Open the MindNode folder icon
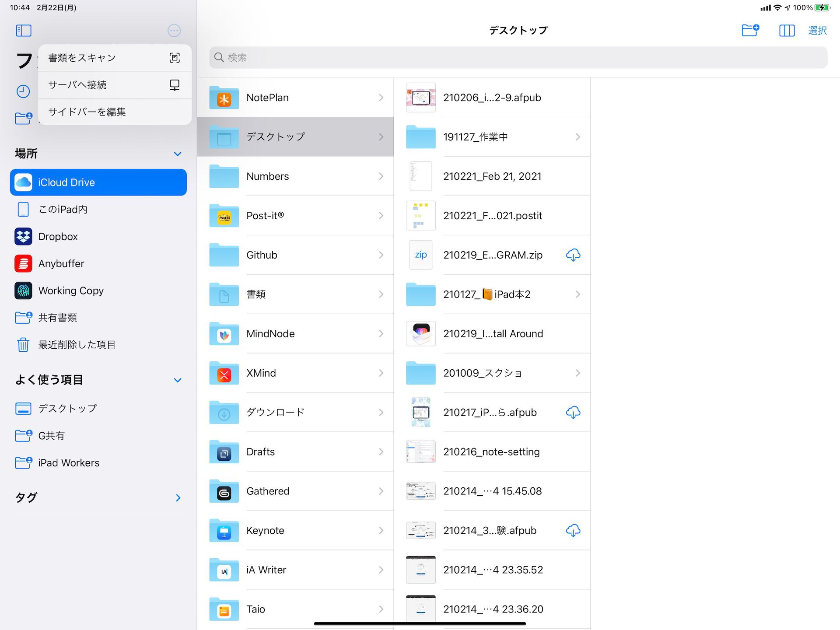The image size is (840, 630). pyautogui.click(x=224, y=334)
